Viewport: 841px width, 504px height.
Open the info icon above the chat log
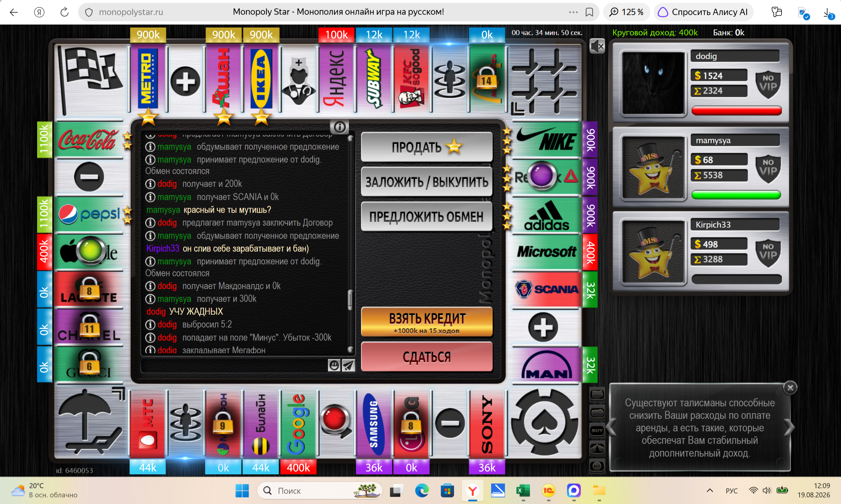(340, 127)
